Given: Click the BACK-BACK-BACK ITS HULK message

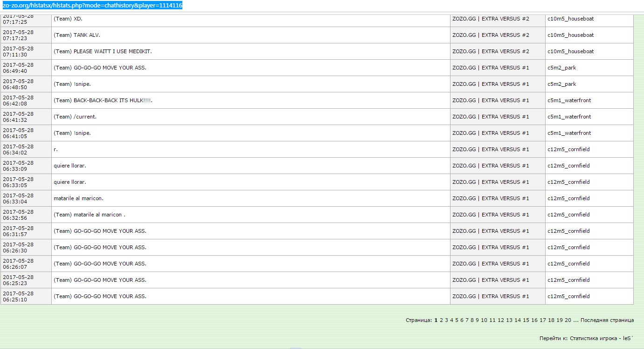Looking at the screenshot, I should pyautogui.click(x=113, y=100).
